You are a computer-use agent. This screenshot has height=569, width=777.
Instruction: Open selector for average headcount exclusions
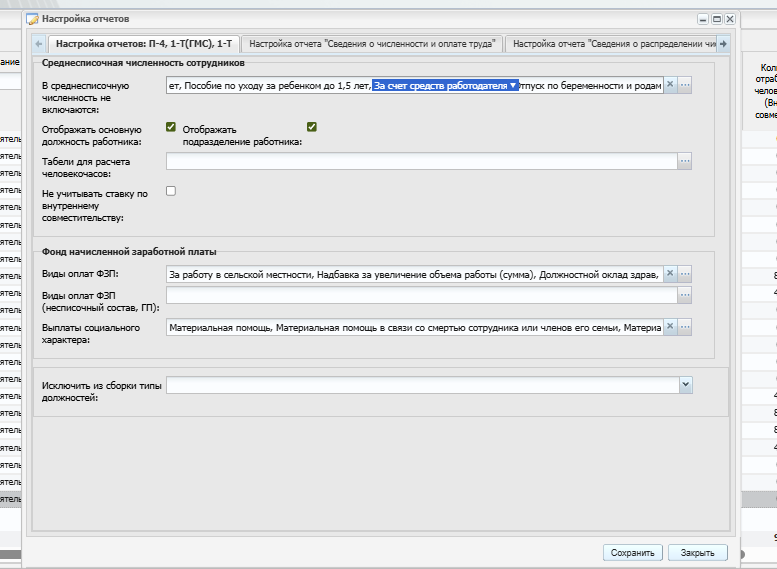685,85
